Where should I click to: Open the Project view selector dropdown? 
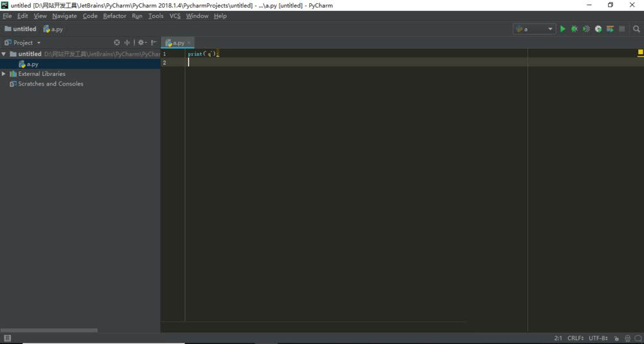coord(23,43)
